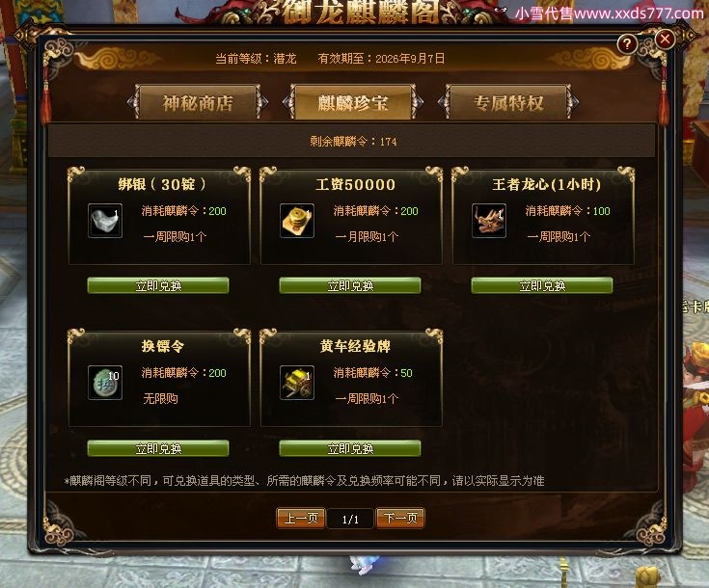Screen dimensions: 709x588
Task: Click the 1/1 page indicator field
Action: click(350, 519)
